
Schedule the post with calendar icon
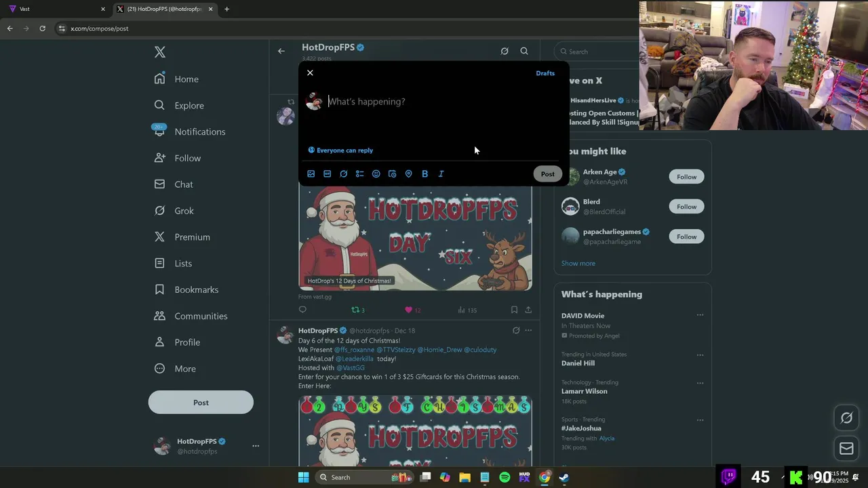(392, 174)
